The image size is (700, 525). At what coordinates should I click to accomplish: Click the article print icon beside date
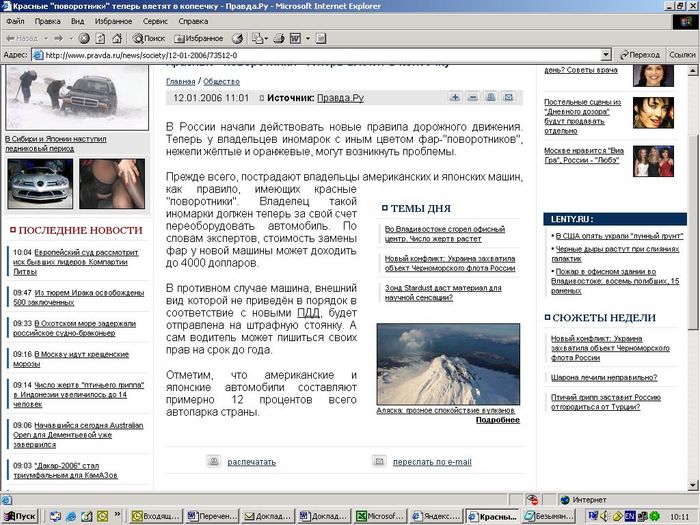click(491, 97)
